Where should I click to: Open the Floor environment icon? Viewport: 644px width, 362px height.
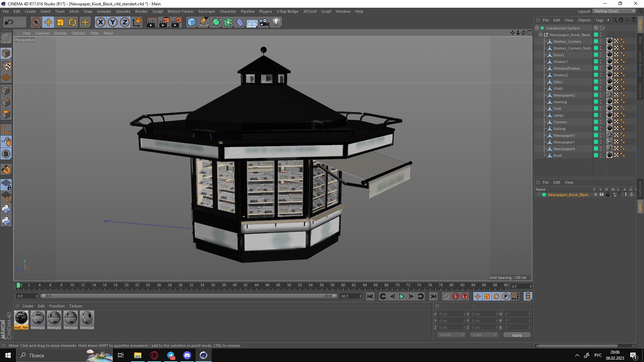[252, 22]
